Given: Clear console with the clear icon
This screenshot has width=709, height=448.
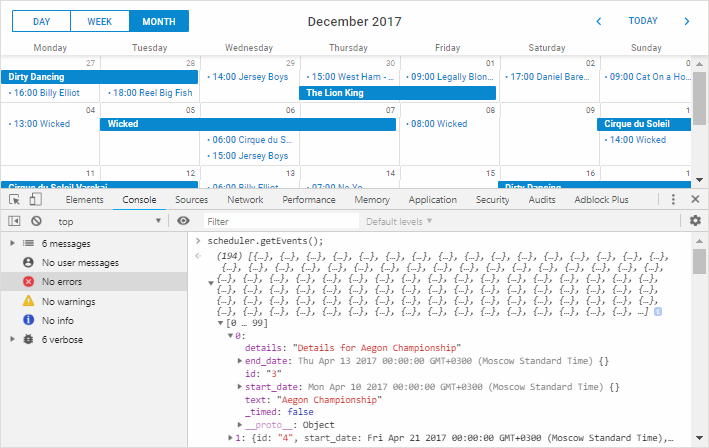Looking at the screenshot, I should click(36, 221).
